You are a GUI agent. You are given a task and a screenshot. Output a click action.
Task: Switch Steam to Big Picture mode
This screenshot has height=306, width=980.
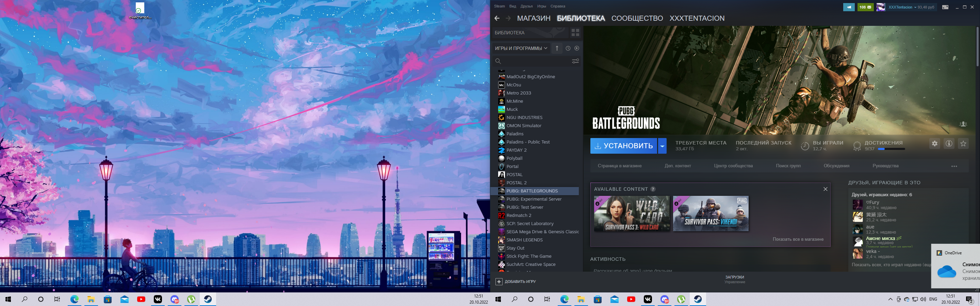[x=945, y=7]
